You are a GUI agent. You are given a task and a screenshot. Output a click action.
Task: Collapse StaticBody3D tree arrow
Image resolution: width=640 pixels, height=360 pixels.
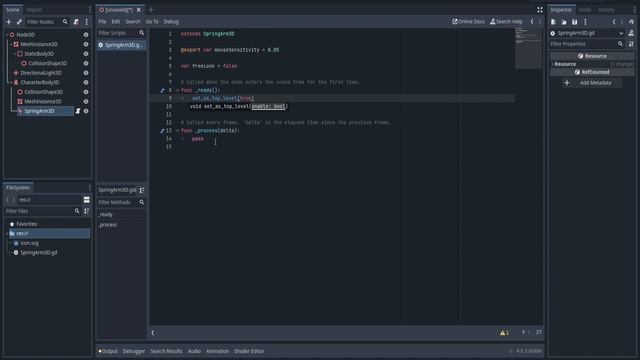(x=15, y=54)
